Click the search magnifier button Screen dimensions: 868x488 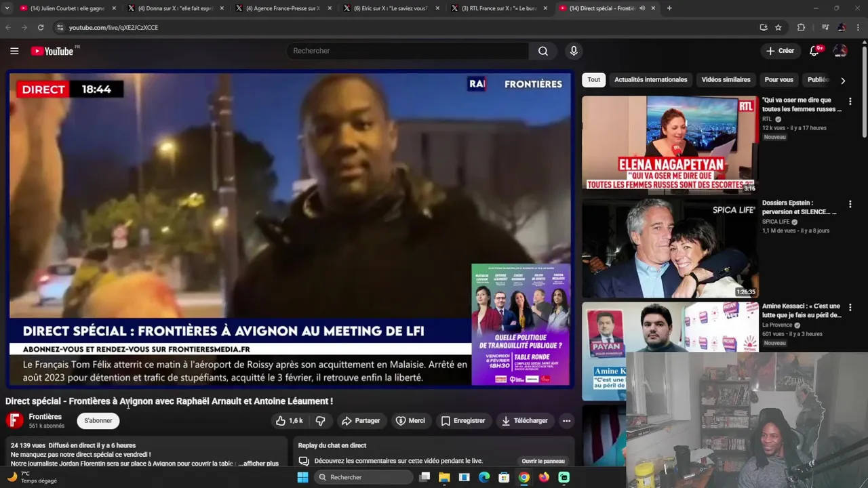pos(543,51)
